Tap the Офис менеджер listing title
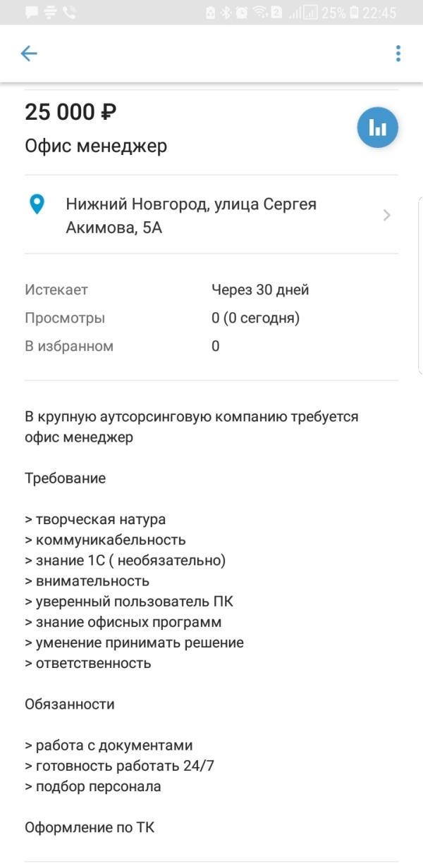This screenshot has width=423, height=868. click(96, 146)
